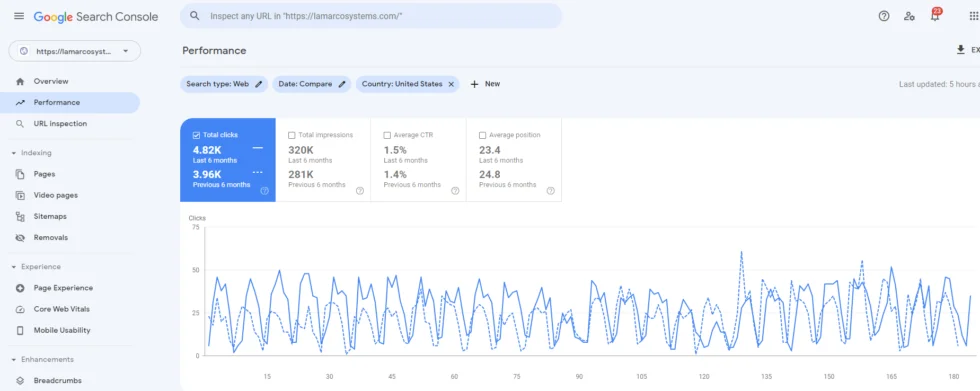Viewport: 980px width, 391px height.
Task: Edit Date Compare filter pencil icon
Action: pyautogui.click(x=342, y=84)
